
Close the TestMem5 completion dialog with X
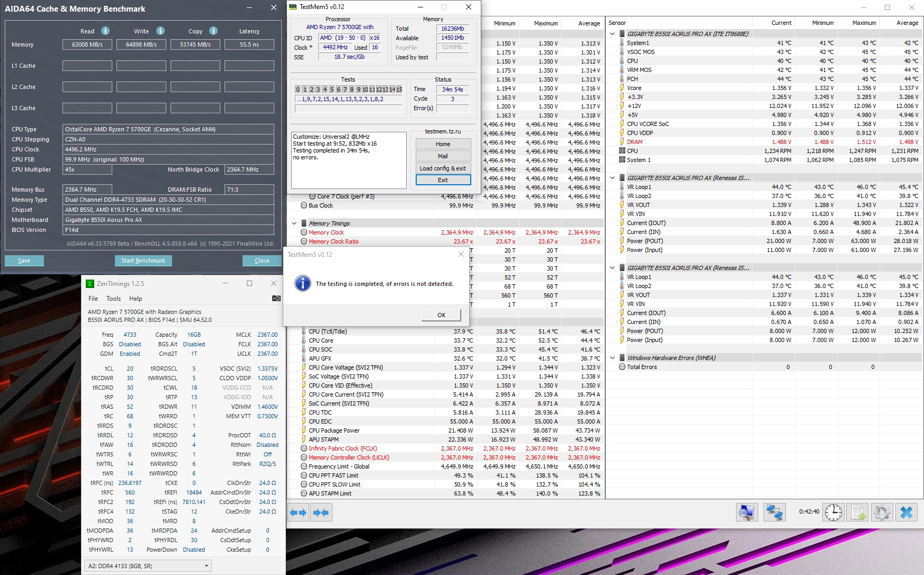(461, 254)
